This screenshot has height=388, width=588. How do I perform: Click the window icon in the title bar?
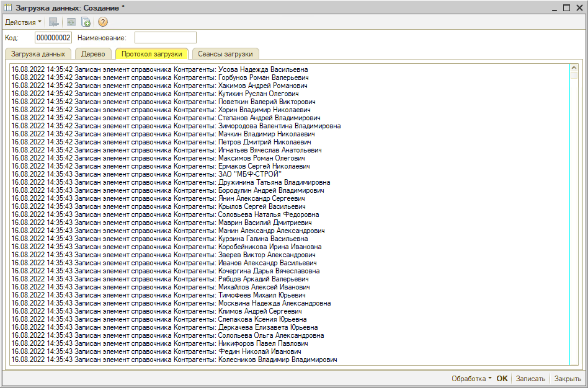coord(7,7)
